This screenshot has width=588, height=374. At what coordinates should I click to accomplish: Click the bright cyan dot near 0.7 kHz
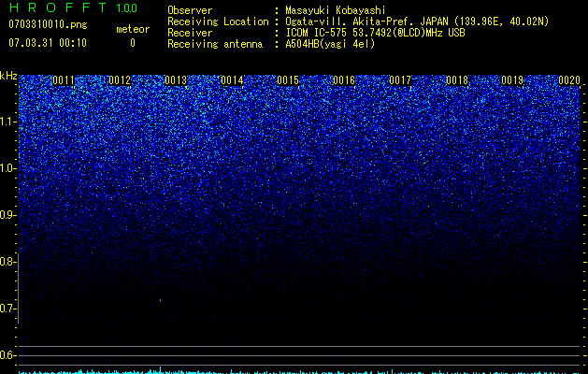[160, 300]
